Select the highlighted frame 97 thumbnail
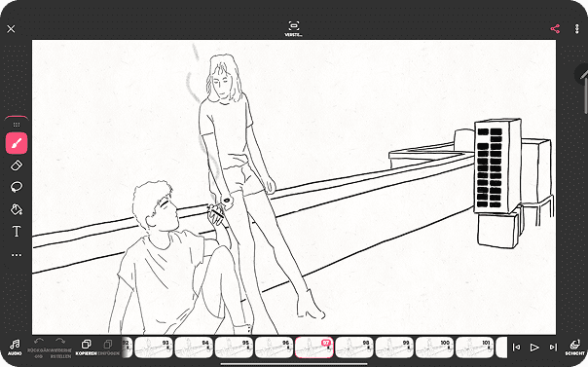The width and height of the screenshot is (588, 367). tap(314, 348)
